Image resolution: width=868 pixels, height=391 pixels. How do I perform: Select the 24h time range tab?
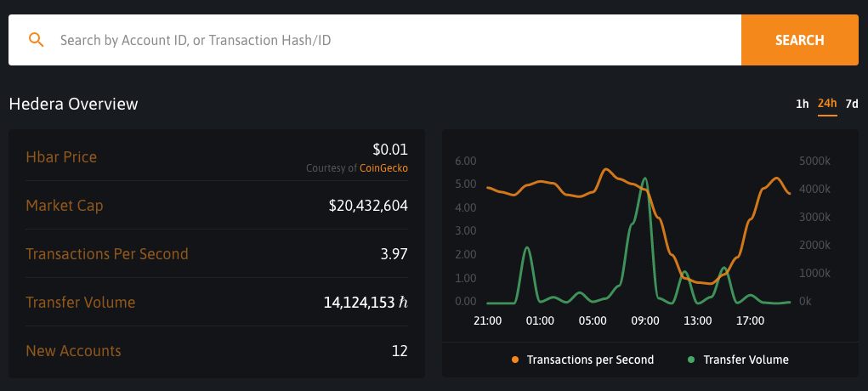click(826, 104)
